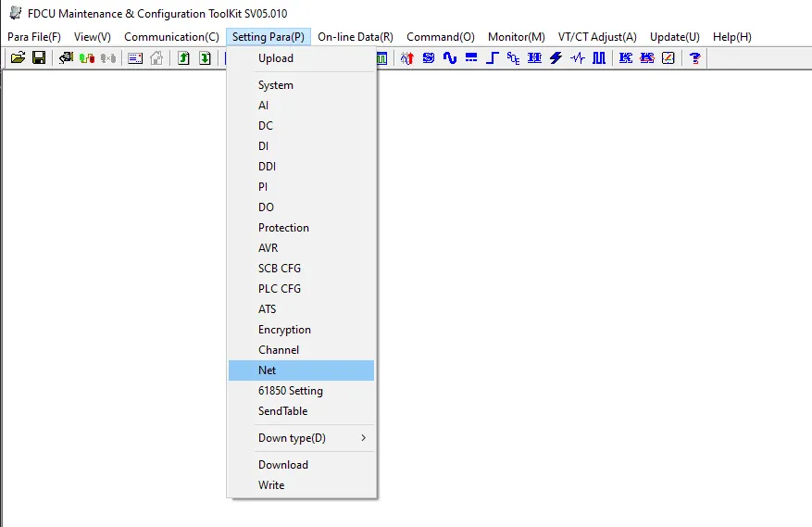
Task: Click the green down-arrow page icon
Action: pos(205,57)
